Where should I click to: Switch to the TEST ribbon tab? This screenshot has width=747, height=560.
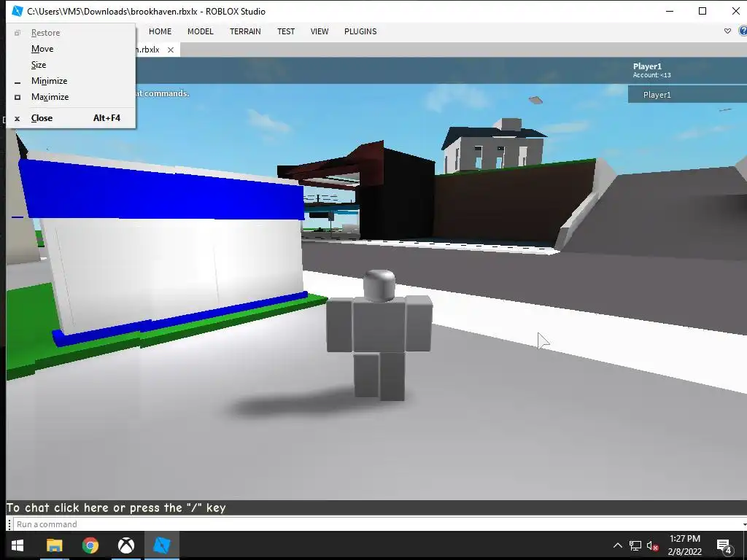(286, 31)
